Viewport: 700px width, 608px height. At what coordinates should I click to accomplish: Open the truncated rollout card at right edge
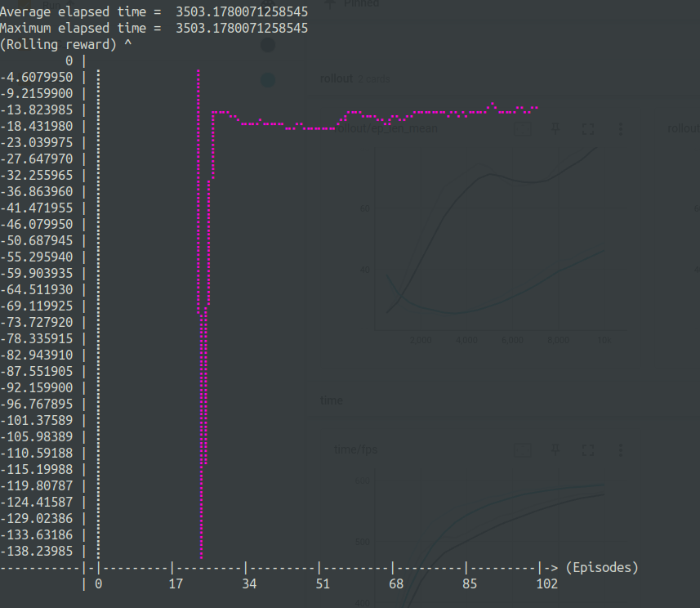pyautogui.click(x=686, y=128)
